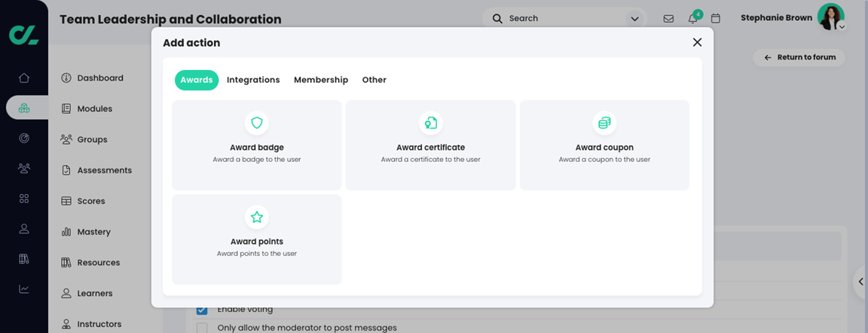Click the analytics chart icon in sidebar
Image resolution: width=868 pixels, height=333 pixels.
tap(24, 289)
